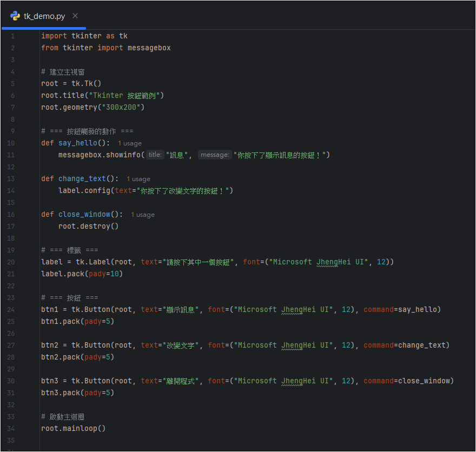Open the "1 usage" hint beside change_text
This screenshot has height=452, width=476.
coord(138,179)
